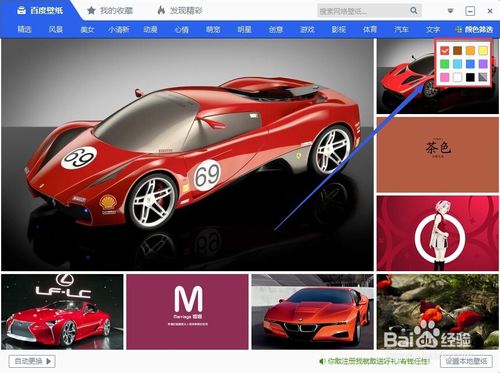Open the 百度壁纸 home tab

tap(40, 11)
